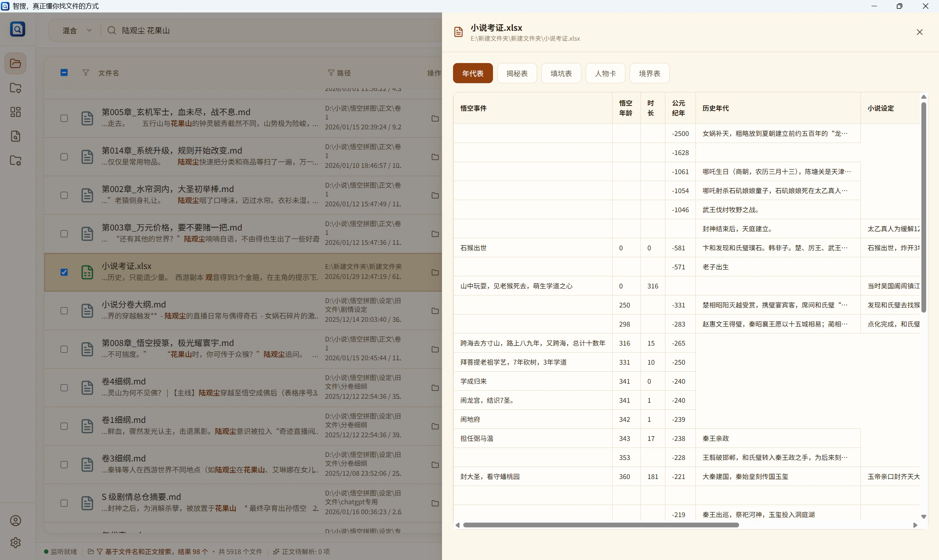This screenshot has width=939, height=560.
Task: Click the filter icon beside 文件名 header
Action: 86,73
